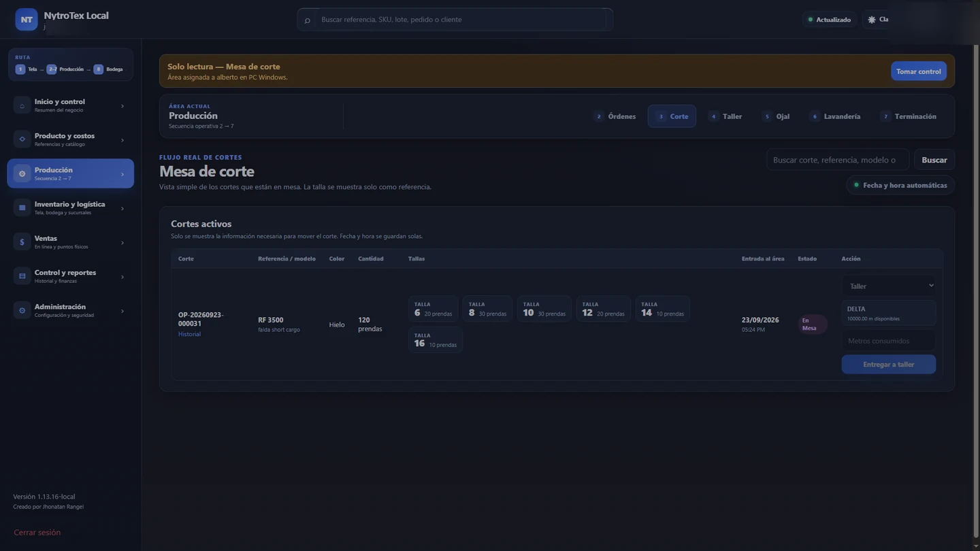980x551 pixels.
Task: Click the diamond icon beside Producto y costos
Action: [22, 139]
